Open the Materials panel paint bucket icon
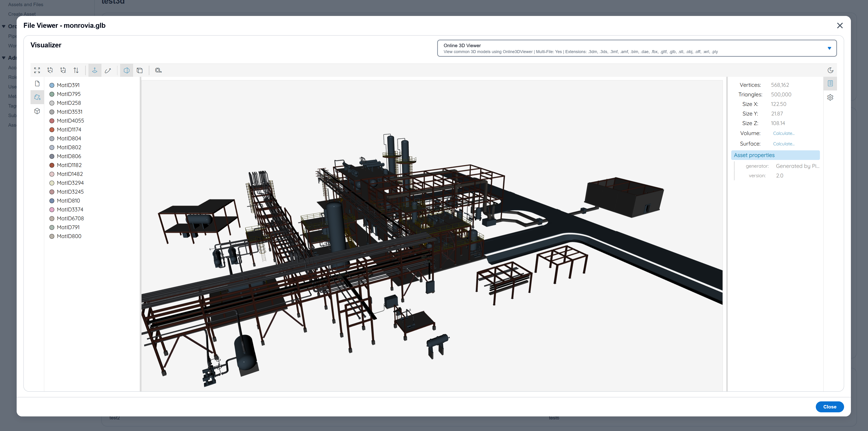 37,97
